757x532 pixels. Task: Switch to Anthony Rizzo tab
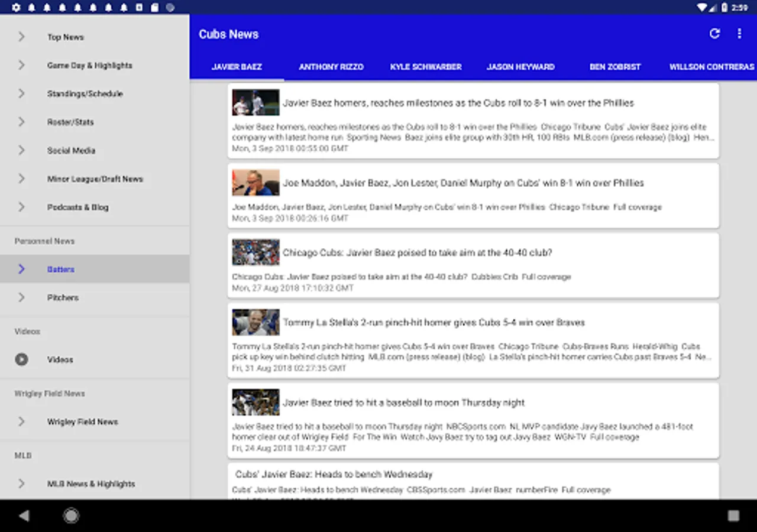(x=331, y=67)
